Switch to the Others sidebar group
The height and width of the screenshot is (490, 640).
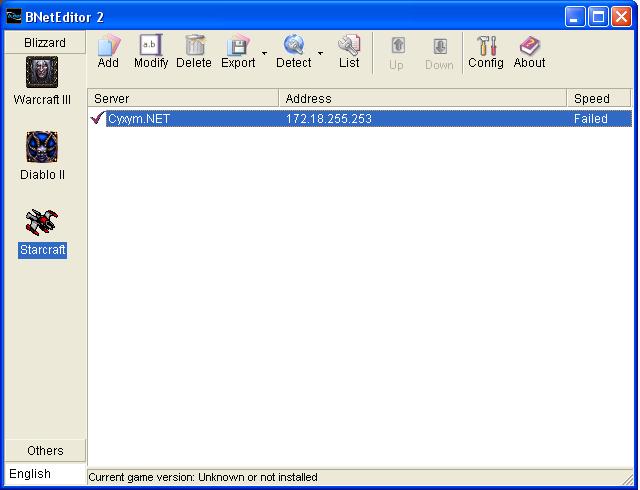pyautogui.click(x=45, y=450)
